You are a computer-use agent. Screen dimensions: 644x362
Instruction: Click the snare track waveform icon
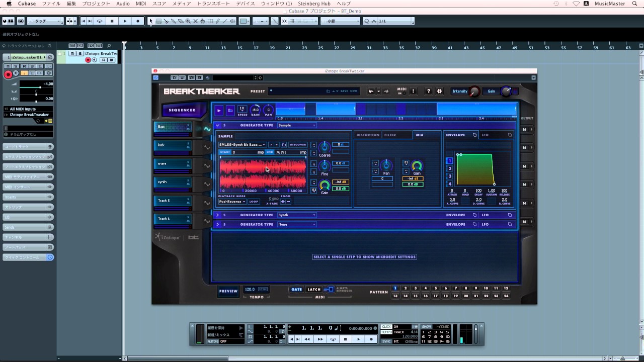[x=207, y=166]
